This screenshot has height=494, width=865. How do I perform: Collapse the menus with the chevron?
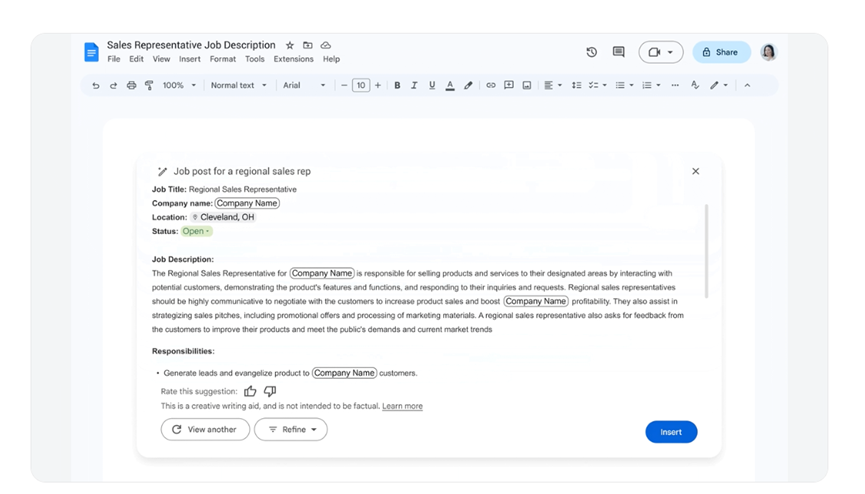tap(747, 86)
